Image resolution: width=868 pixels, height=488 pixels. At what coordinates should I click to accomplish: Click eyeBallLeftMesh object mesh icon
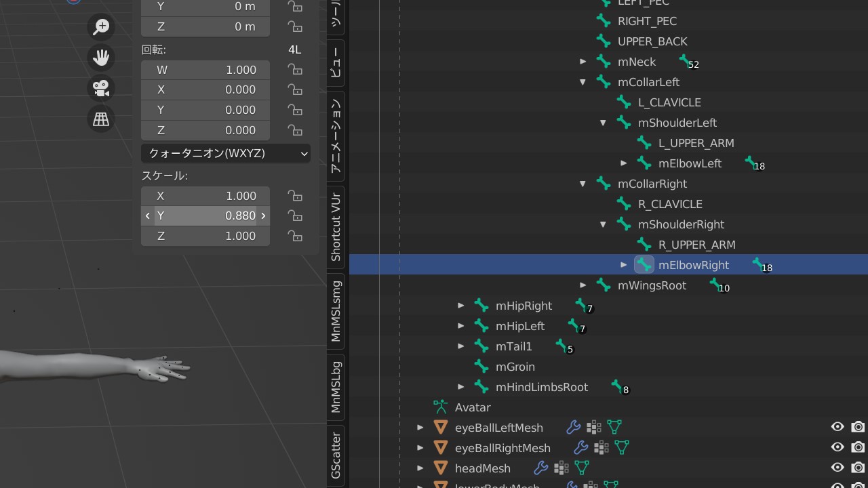[x=441, y=428]
